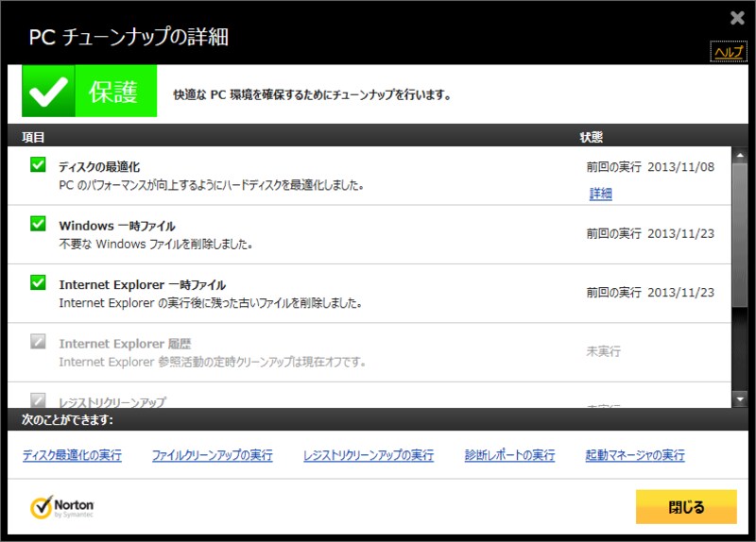The width and height of the screenshot is (756, 542).
Task: Click the Internet Explorer 履歴 title text
Action: (125, 344)
